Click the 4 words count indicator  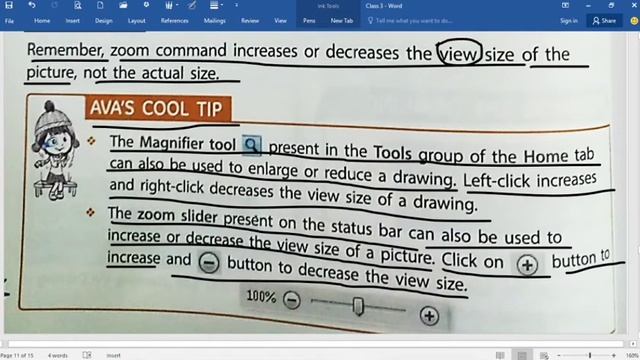58,356
